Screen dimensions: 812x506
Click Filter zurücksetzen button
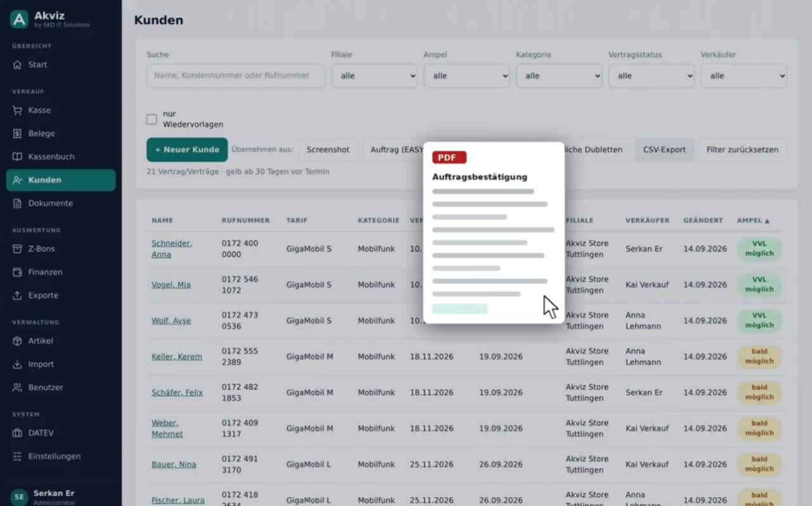point(742,150)
